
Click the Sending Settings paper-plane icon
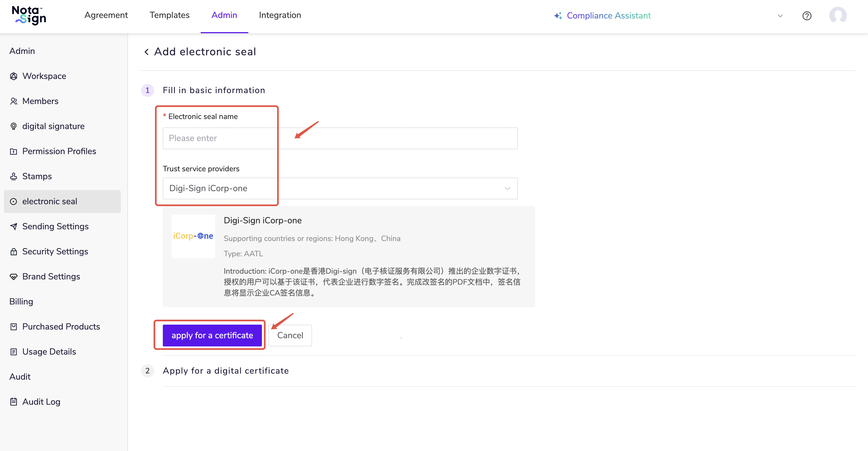(14, 227)
